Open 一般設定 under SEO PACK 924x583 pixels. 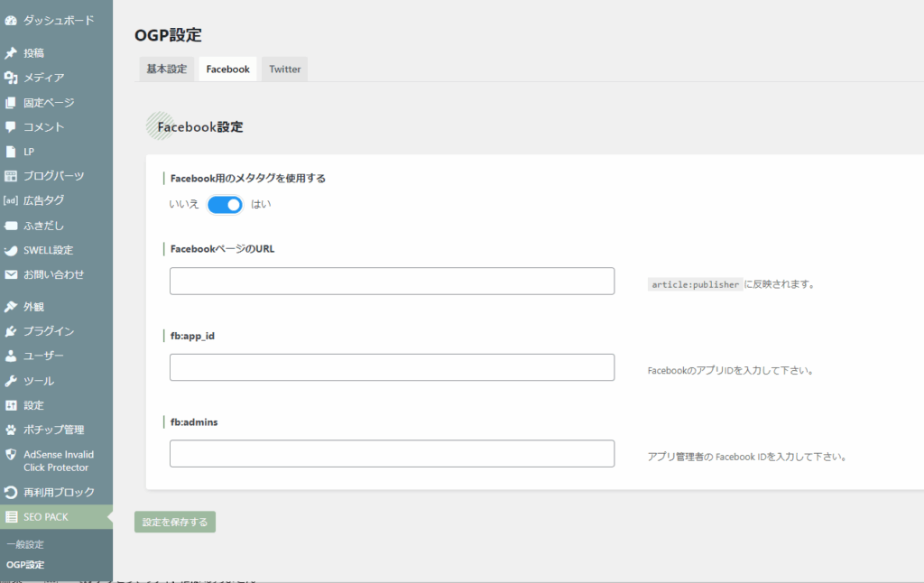[25, 544]
